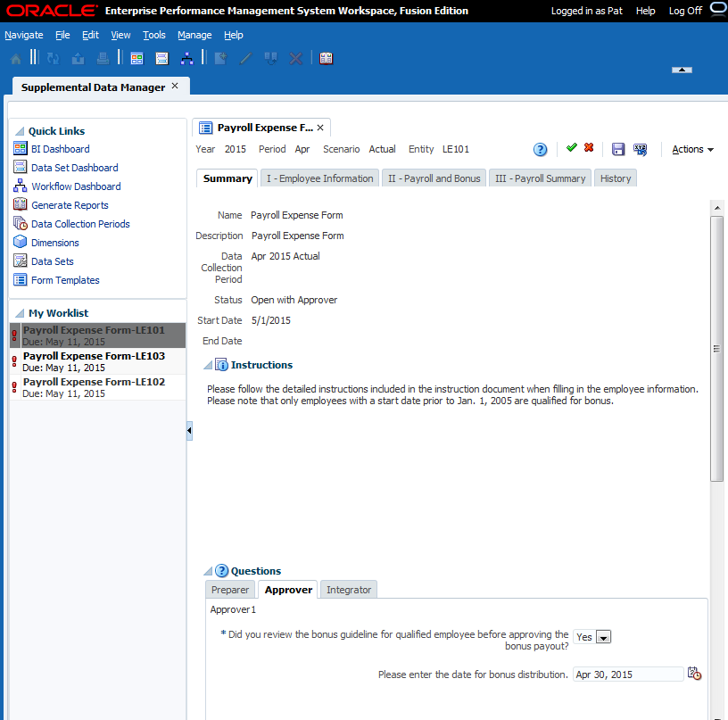This screenshot has height=720, width=728.
Task: Select the Preparer questions tab
Action: 230,590
